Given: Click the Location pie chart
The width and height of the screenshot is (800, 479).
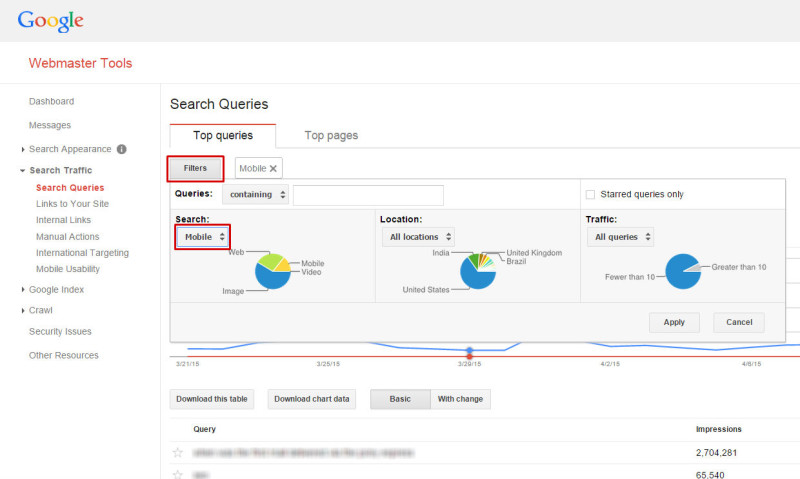Looking at the screenshot, I should (478, 271).
